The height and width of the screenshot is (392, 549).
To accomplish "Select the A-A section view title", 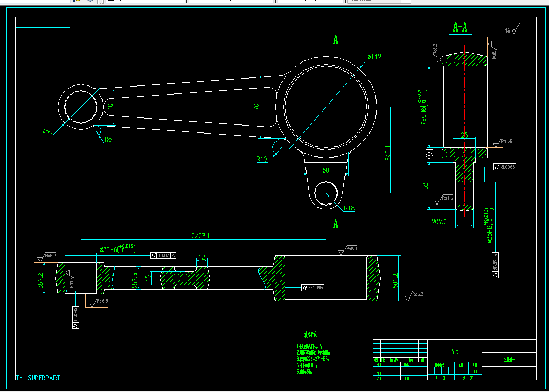I will point(460,27).
